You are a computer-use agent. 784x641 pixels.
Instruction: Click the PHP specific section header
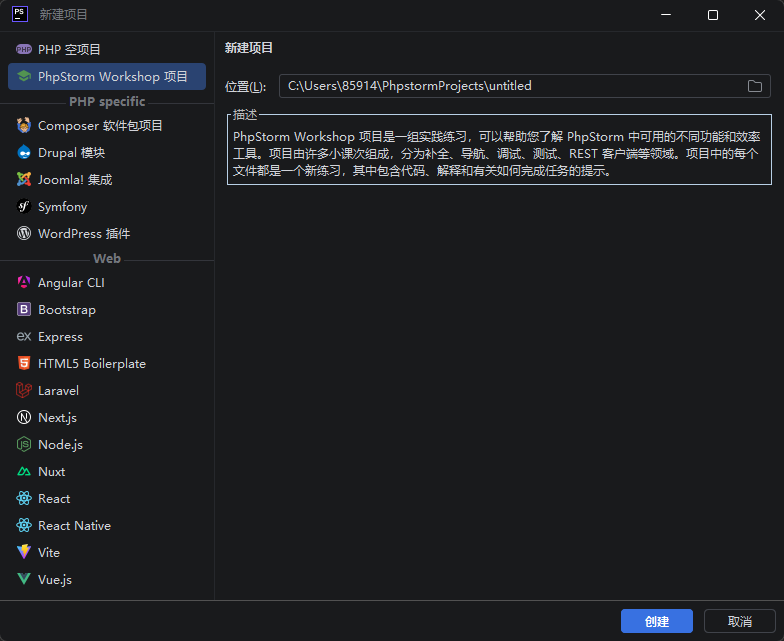click(107, 102)
